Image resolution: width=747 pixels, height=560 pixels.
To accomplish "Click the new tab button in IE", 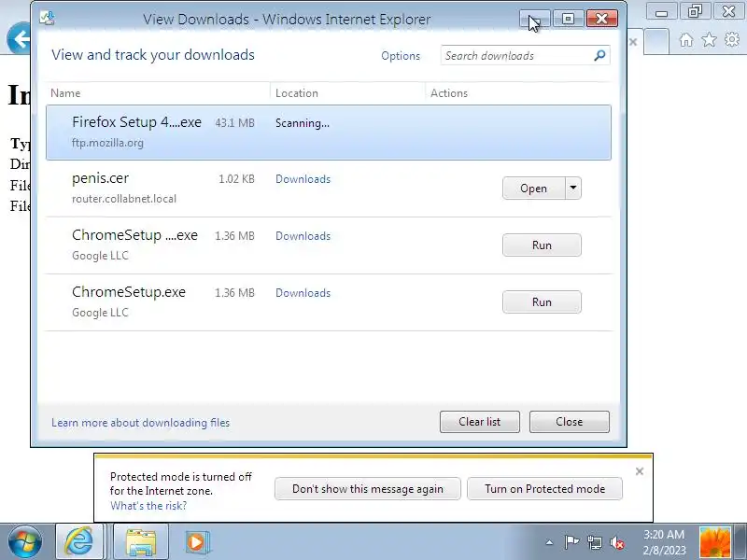I will click(x=656, y=41).
